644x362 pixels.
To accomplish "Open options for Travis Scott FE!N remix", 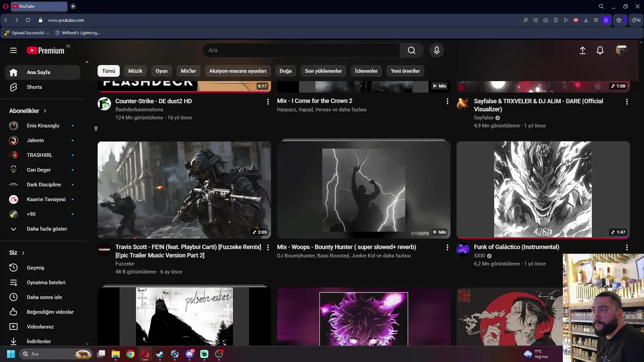I will tap(268, 247).
